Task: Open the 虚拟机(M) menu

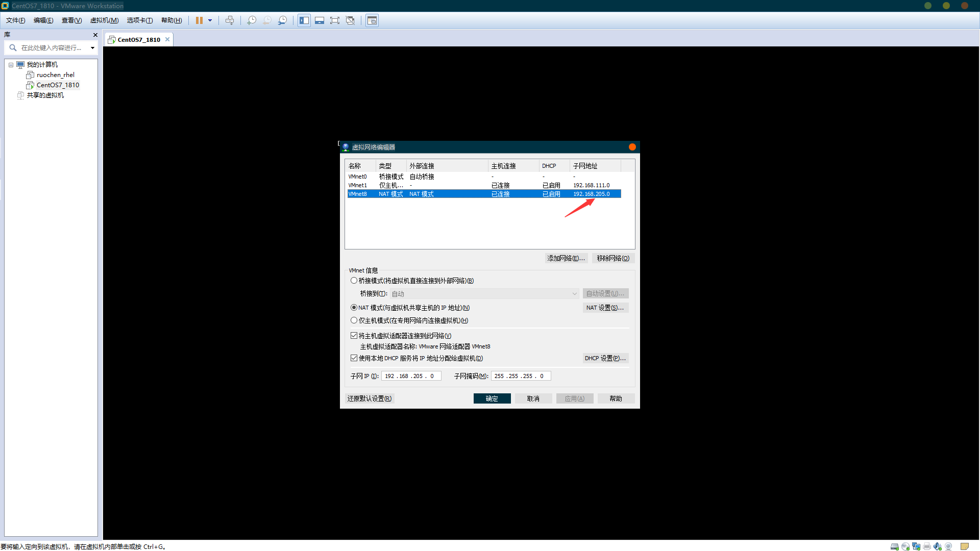Action: [104, 20]
